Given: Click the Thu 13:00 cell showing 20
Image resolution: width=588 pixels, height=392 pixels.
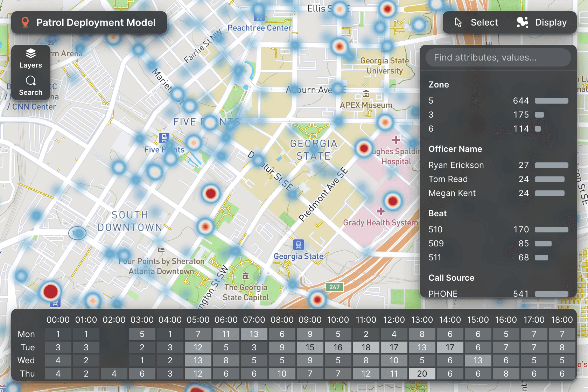Looking at the screenshot, I should click(422, 373).
